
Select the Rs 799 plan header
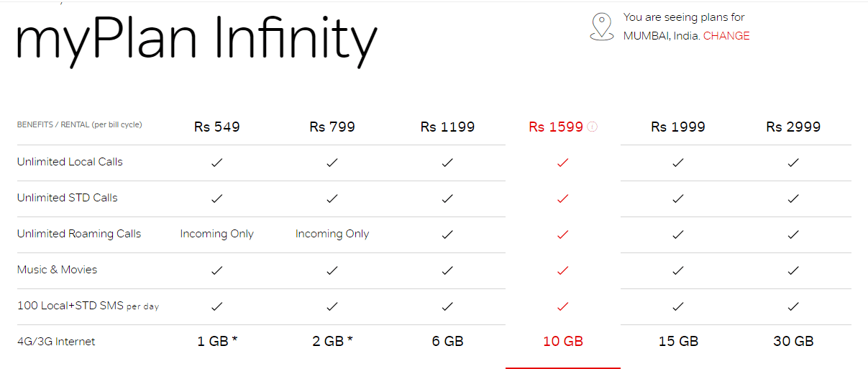tap(332, 127)
